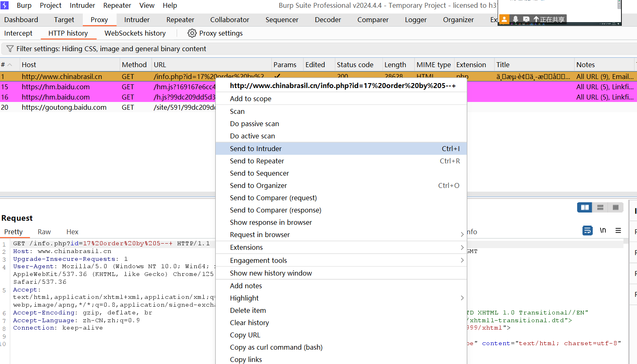This screenshot has width=637, height=364.
Task: Switch to the Intercept sub-tab
Action: (x=18, y=33)
